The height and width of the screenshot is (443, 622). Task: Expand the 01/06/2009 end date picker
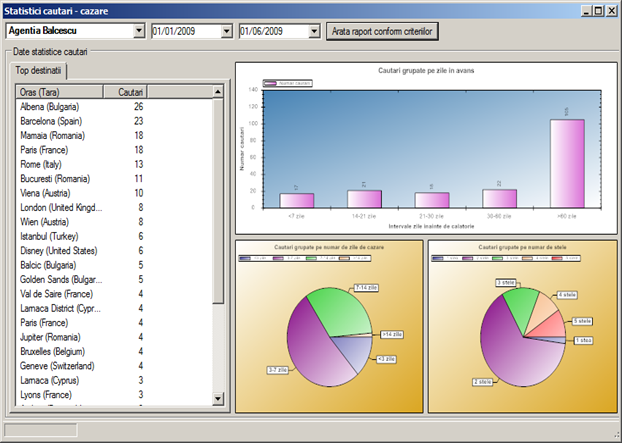coord(314,31)
